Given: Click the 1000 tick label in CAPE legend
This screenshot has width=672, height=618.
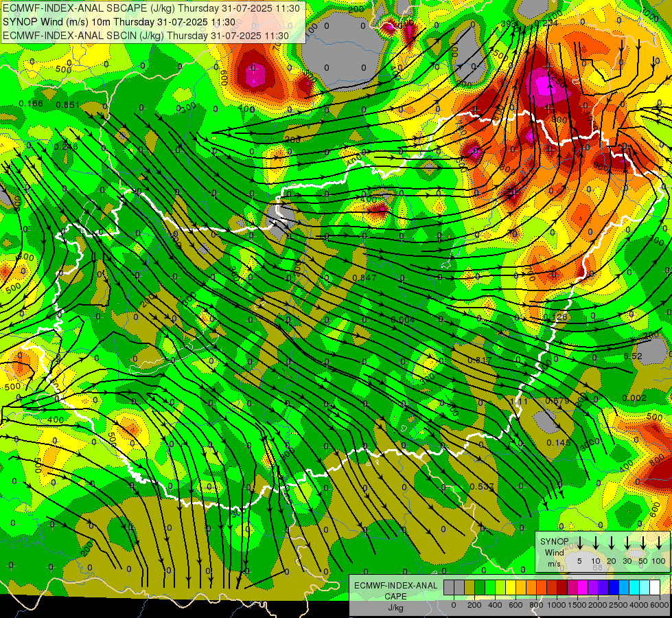Looking at the screenshot, I should (x=557, y=605).
